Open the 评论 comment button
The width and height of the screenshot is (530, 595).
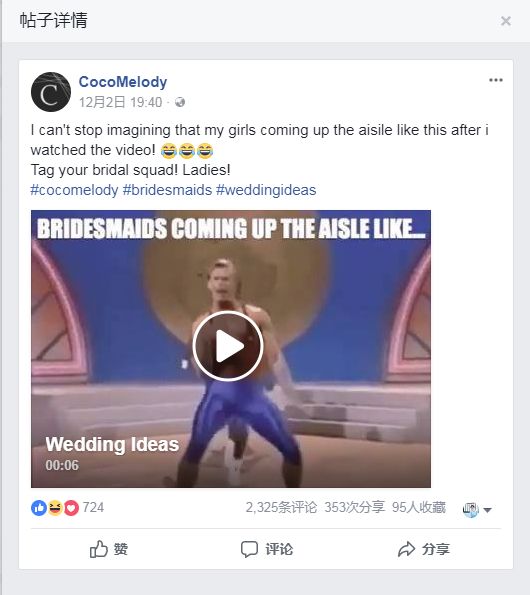pos(267,549)
